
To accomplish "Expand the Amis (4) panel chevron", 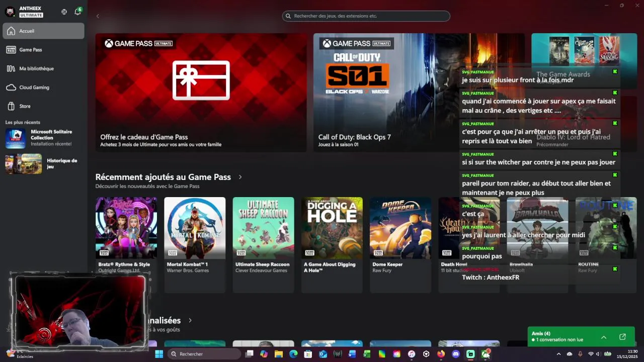I will click(x=604, y=337).
